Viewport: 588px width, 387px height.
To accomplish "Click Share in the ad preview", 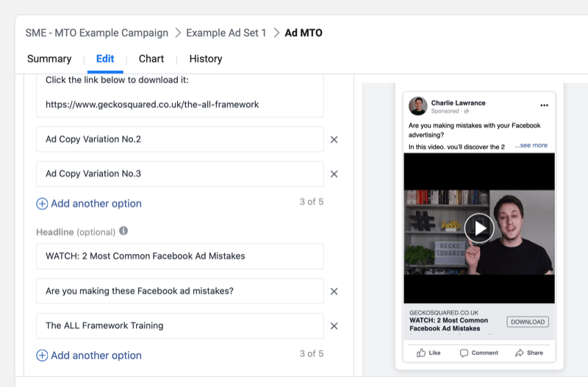I will (x=528, y=353).
